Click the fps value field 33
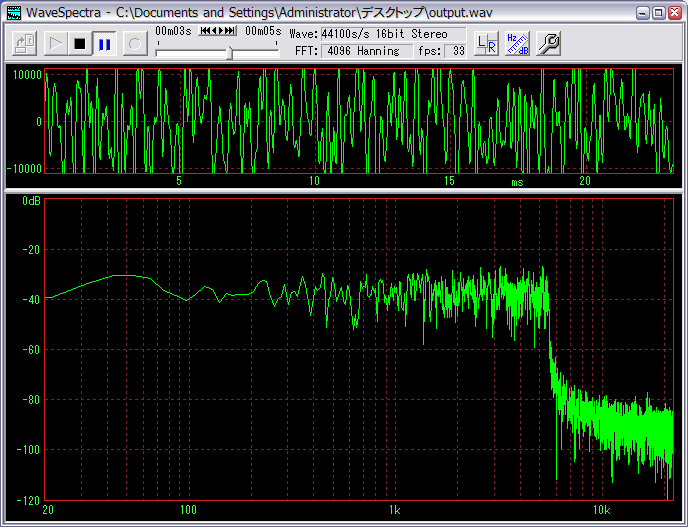This screenshot has width=688, height=529. tap(455, 51)
